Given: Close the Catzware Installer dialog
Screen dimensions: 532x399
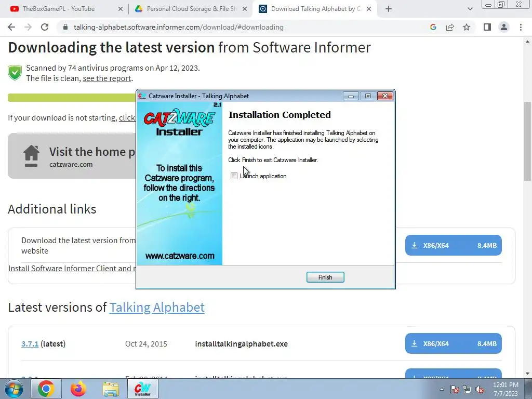Looking at the screenshot, I should pyautogui.click(x=385, y=96).
